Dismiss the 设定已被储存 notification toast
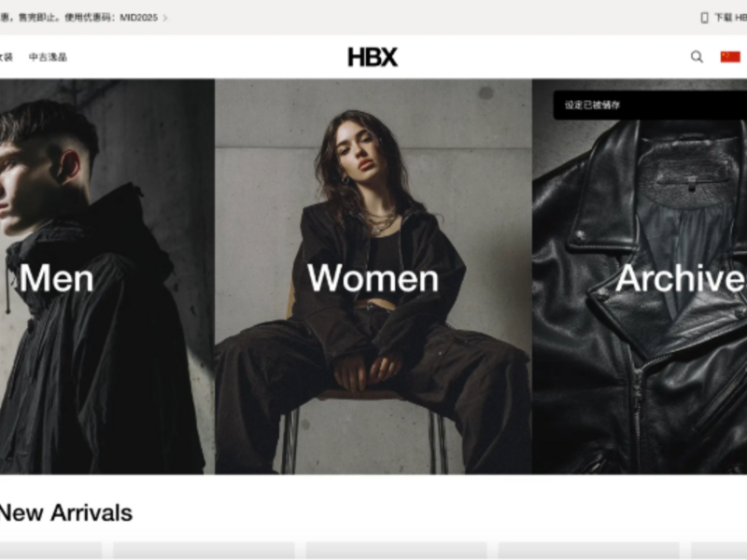747x560 pixels. click(650, 105)
